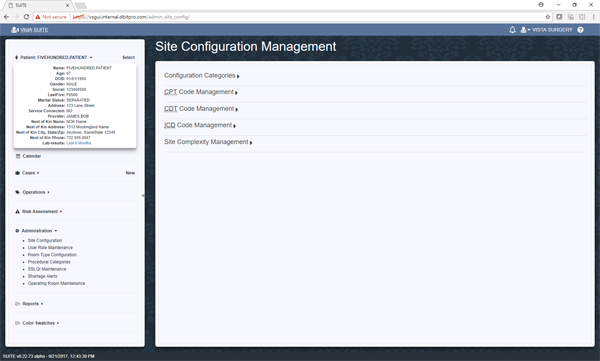Expand CDT Code Management section
This screenshot has width=600, height=361.
pos(201,109)
